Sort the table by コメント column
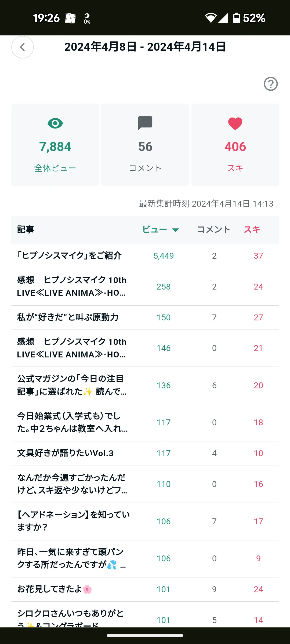 point(214,229)
